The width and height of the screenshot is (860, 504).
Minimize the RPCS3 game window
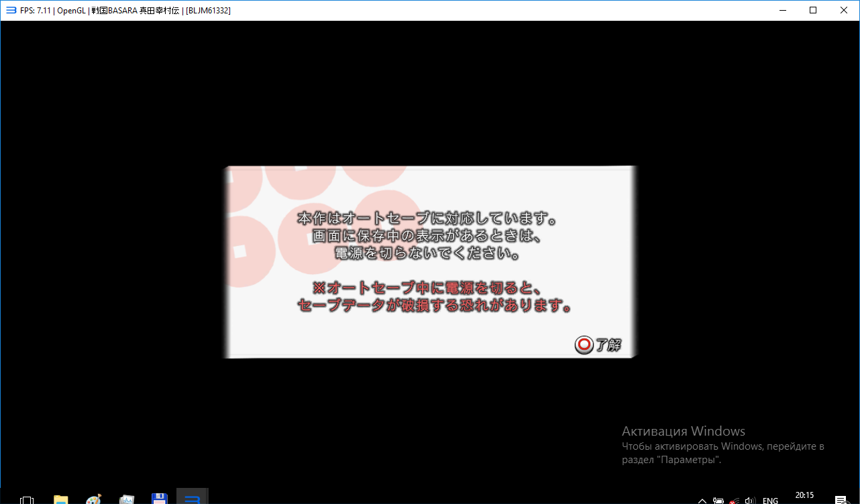782,10
